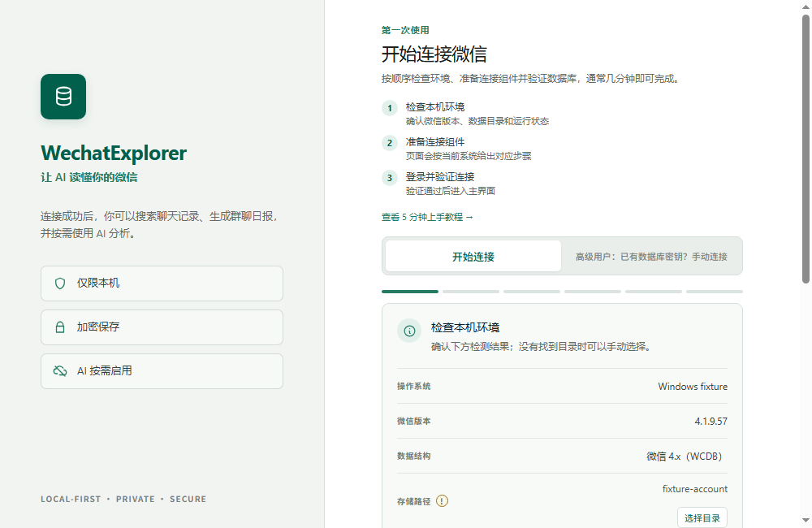Click the cloud-off icon beside AI 按需启用
Image resolution: width=812 pixels, height=528 pixels.
[60, 371]
